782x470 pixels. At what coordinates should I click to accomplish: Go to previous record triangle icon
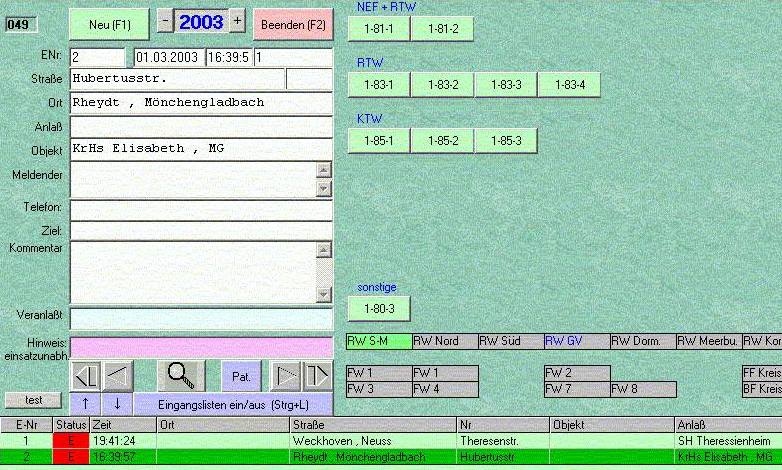point(118,376)
